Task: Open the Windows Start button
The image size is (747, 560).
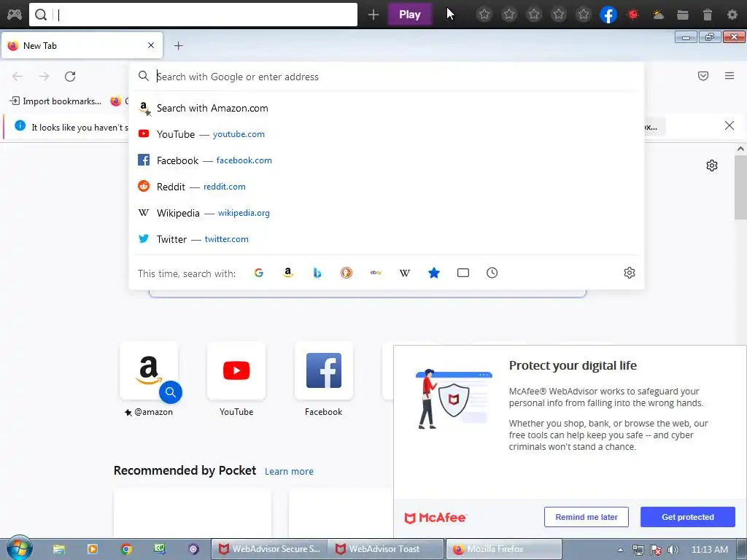Action: 18,548
